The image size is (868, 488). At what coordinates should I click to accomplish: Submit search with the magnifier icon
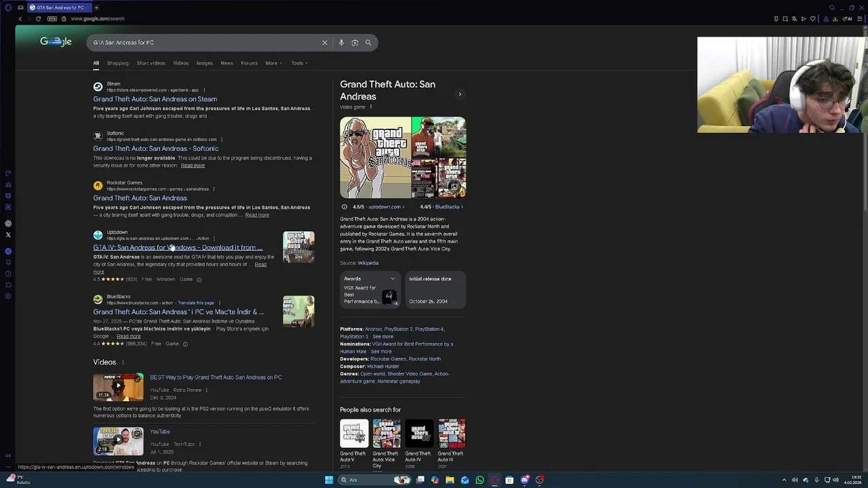[368, 43]
